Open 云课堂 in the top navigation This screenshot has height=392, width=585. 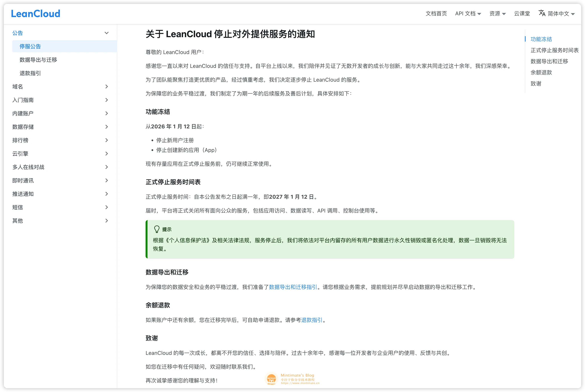(522, 13)
